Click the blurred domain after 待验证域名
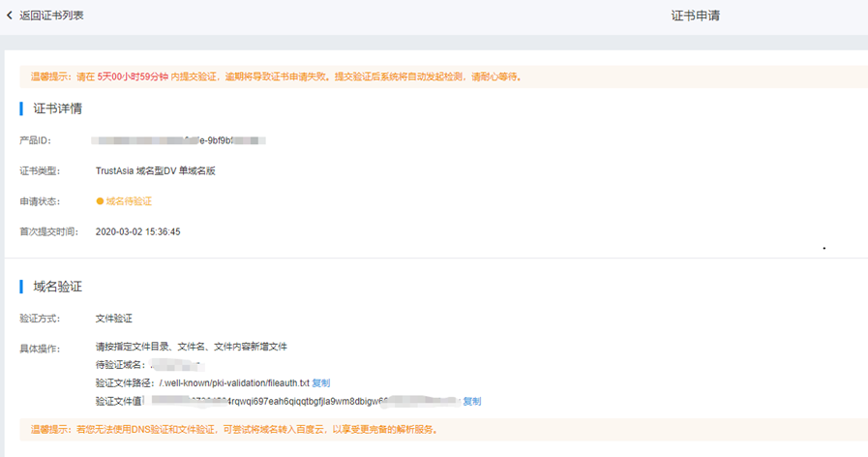 [x=174, y=365]
